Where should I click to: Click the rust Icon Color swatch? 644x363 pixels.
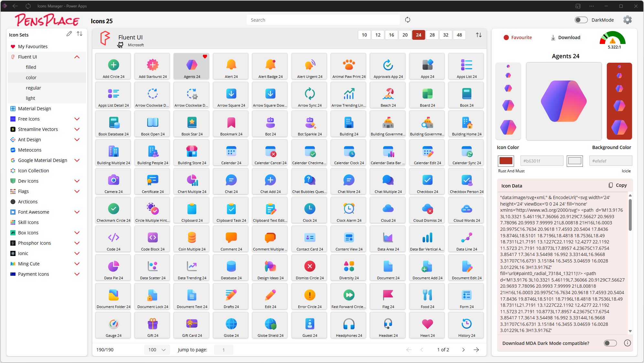coord(506,161)
